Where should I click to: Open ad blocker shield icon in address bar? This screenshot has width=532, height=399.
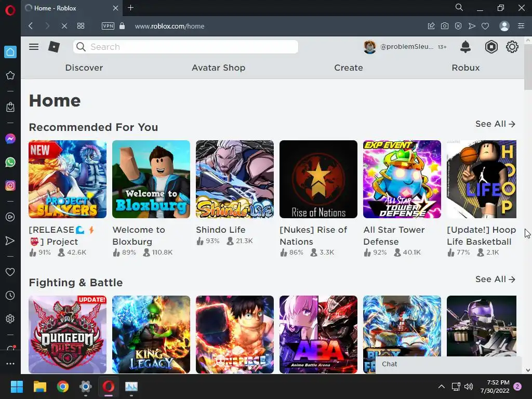[x=458, y=26]
